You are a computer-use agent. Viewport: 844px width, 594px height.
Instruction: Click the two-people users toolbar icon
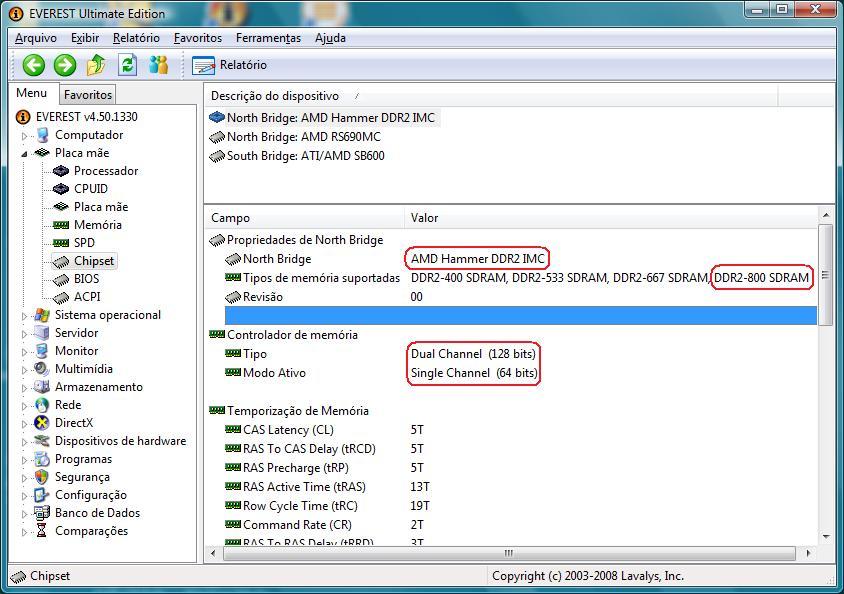158,65
